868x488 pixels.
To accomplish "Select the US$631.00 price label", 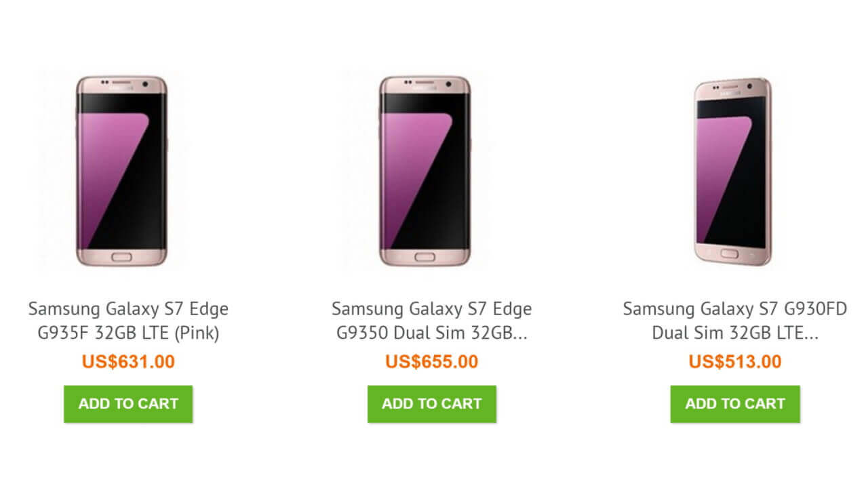I will (x=128, y=361).
